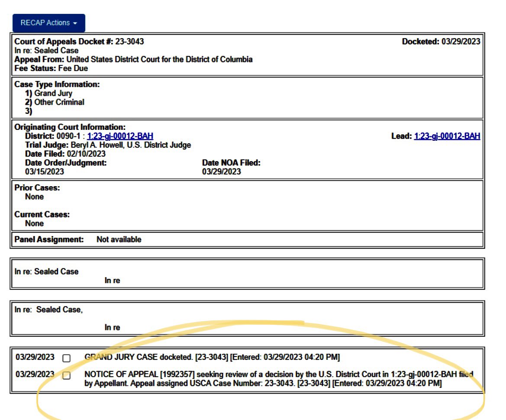Tick the checkbox for NOTICE OF APPEAL entry
This screenshot has height=420, width=506.
coord(67,375)
